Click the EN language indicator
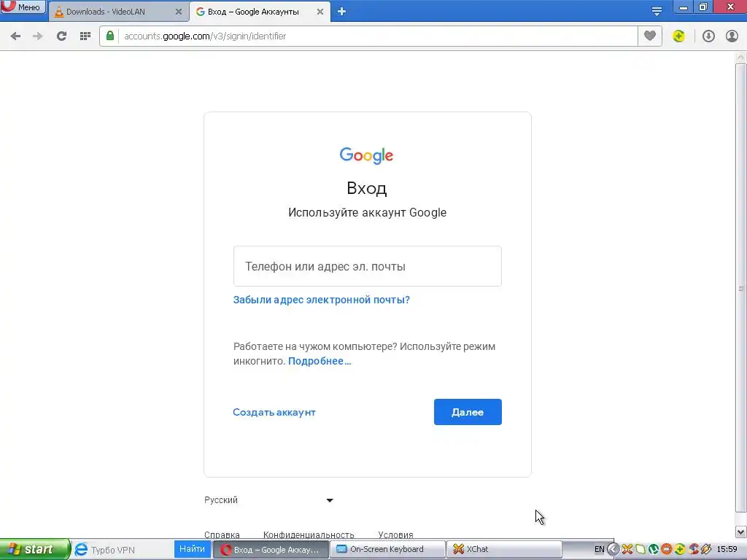The image size is (747, 560). pos(600,550)
